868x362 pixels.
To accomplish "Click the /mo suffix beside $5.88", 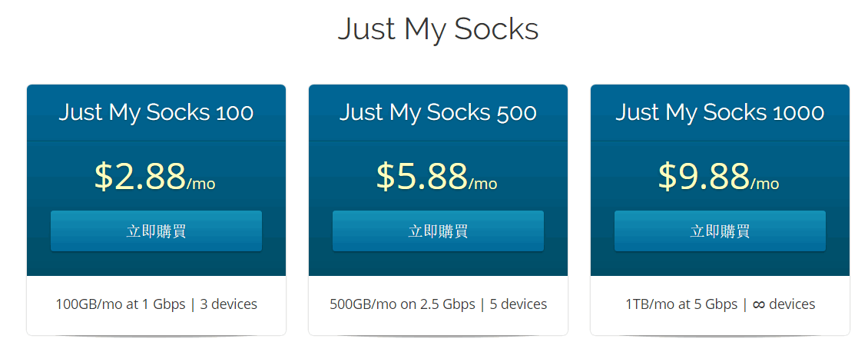I will coord(482,184).
